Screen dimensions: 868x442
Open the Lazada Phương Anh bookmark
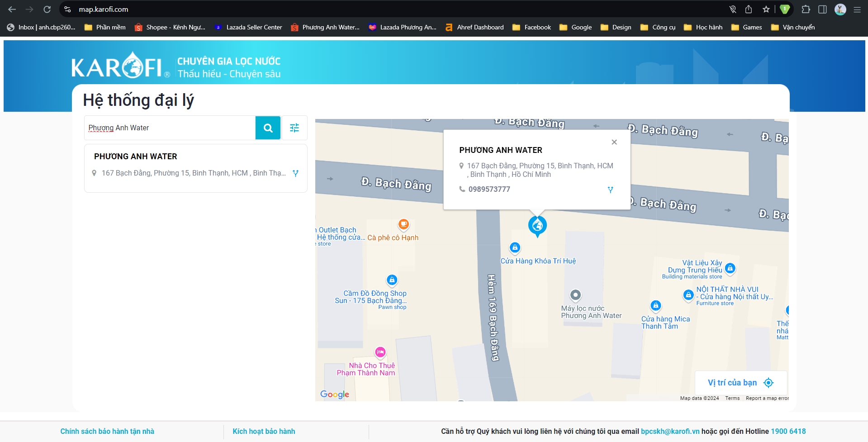(x=403, y=27)
